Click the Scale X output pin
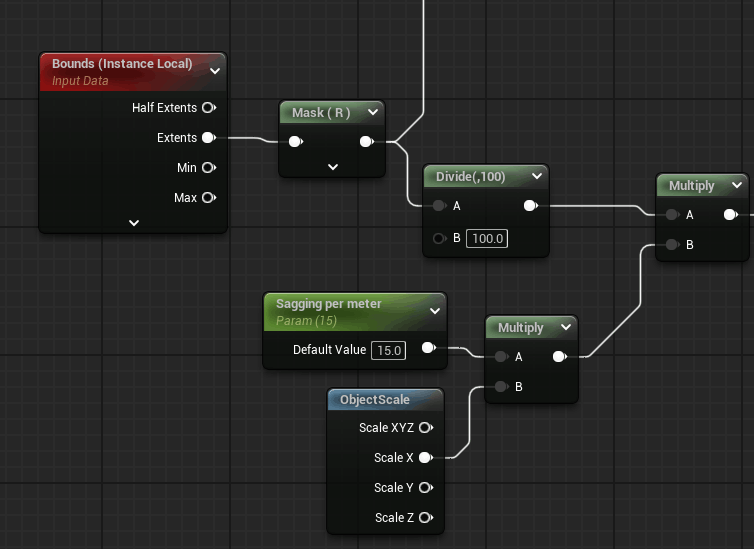This screenshot has width=754, height=549. (x=426, y=458)
